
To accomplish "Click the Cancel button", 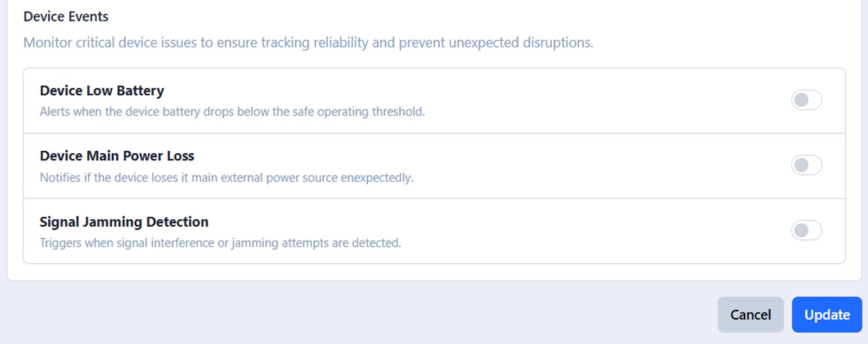I will click(x=750, y=315).
